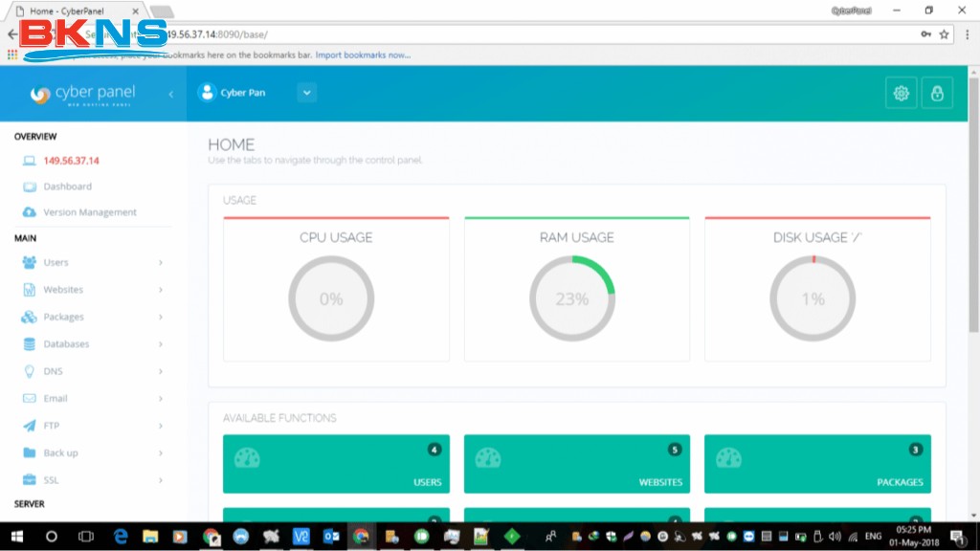This screenshot has height=551, width=980.
Task: Click the Version Management cloud icon
Action: (29, 212)
